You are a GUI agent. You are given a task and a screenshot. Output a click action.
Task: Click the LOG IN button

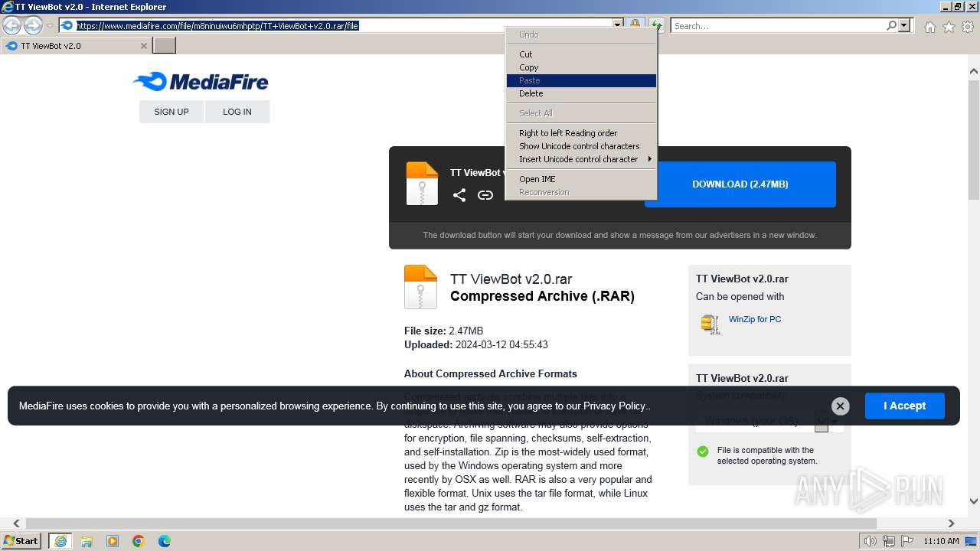coord(237,112)
